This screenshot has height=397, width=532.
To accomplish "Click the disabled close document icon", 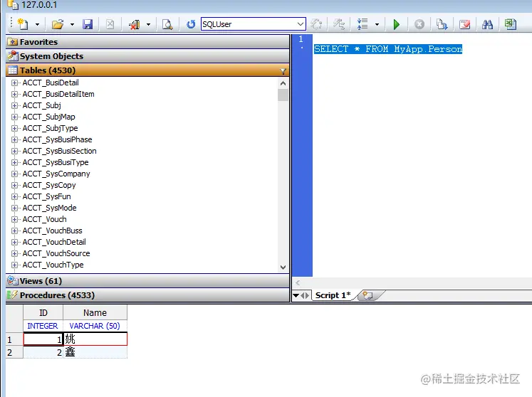I will (110, 24).
